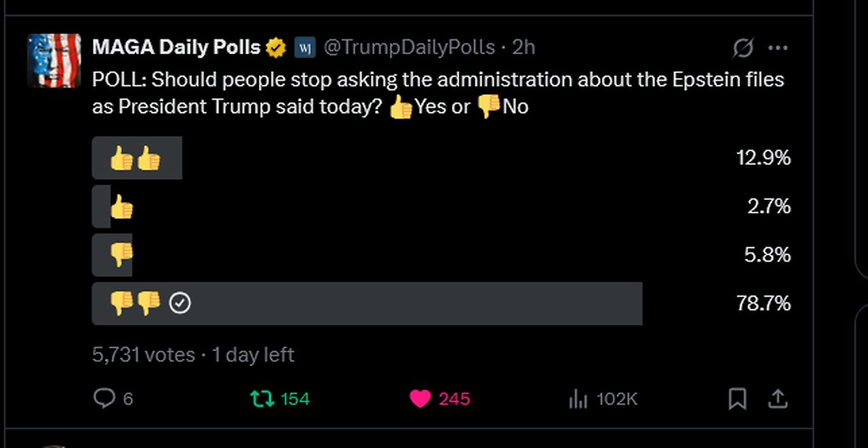Click the Grok slashed-circle icon
The height and width of the screenshot is (448, 868).
click(x=743, y=48)
